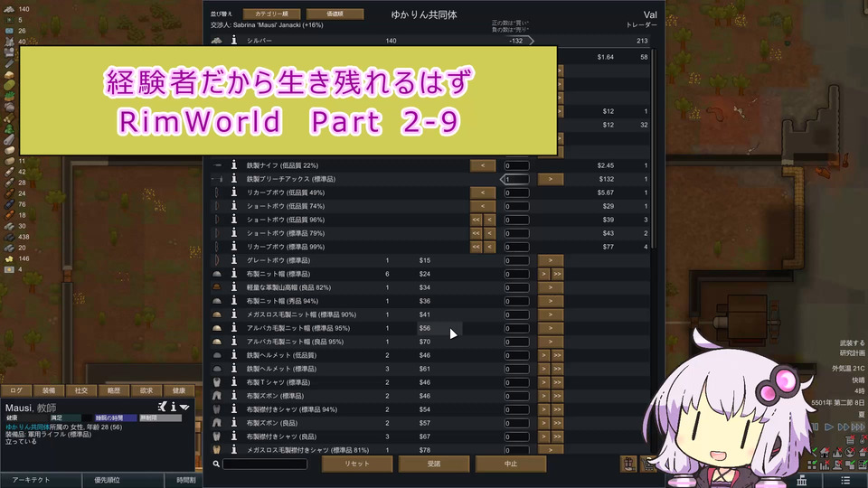Open the main menu list icon
The width and height of the screenshot is (868, 488).
point(845,480)
